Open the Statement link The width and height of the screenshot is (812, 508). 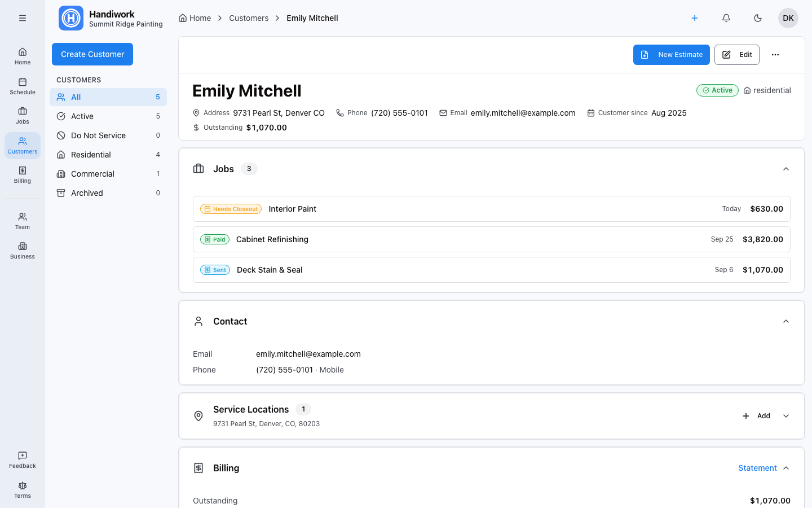757,468
